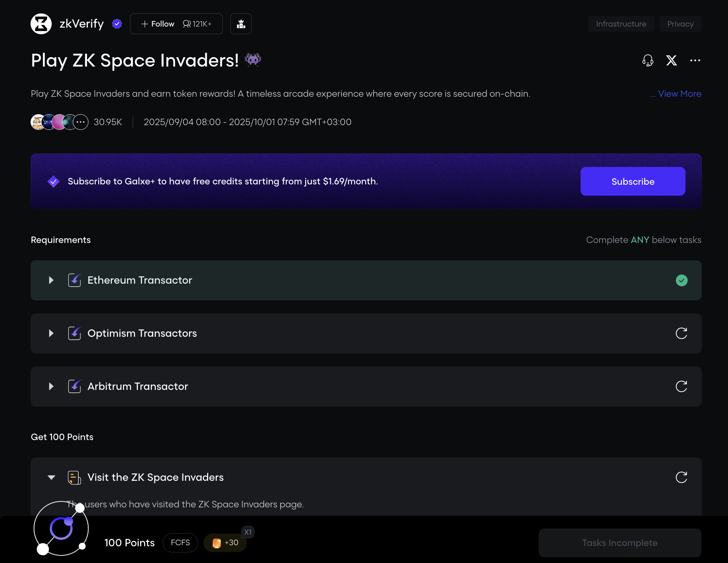728x563 pixels.
Task: Click the orange gem +30 reward chip
Action: pos(225,543)
